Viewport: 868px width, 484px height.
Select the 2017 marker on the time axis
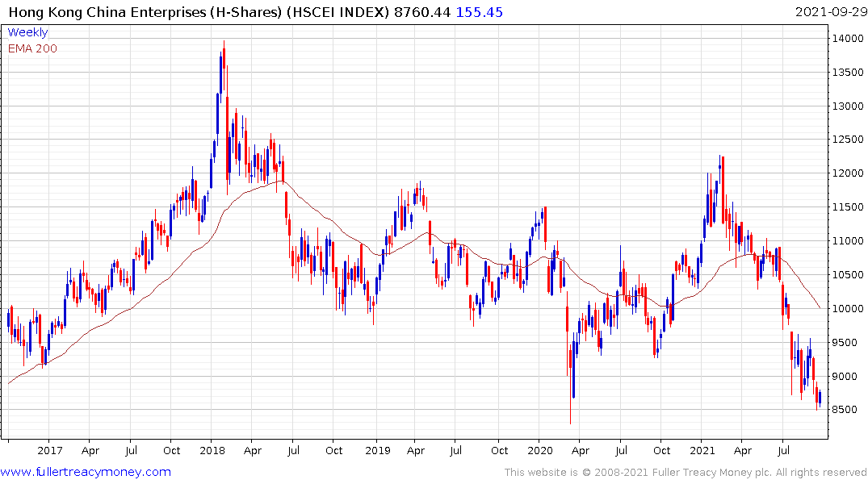50,450
